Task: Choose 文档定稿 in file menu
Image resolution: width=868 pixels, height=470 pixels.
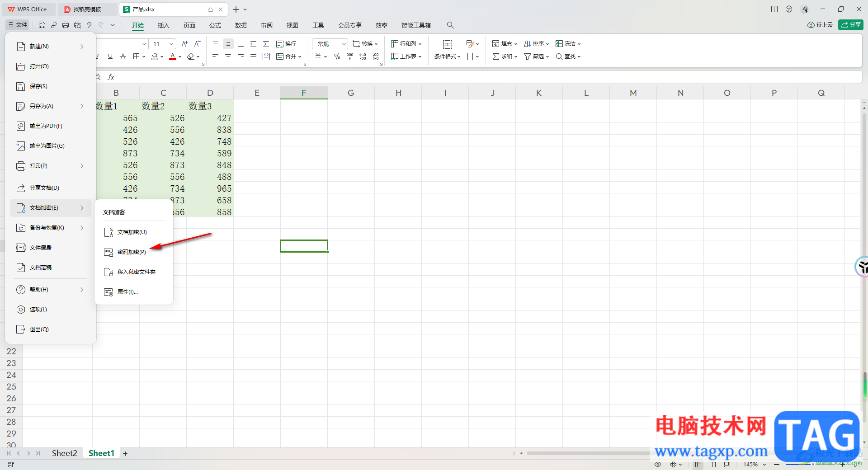Action: pyautogui.click(x=40, y=268)
